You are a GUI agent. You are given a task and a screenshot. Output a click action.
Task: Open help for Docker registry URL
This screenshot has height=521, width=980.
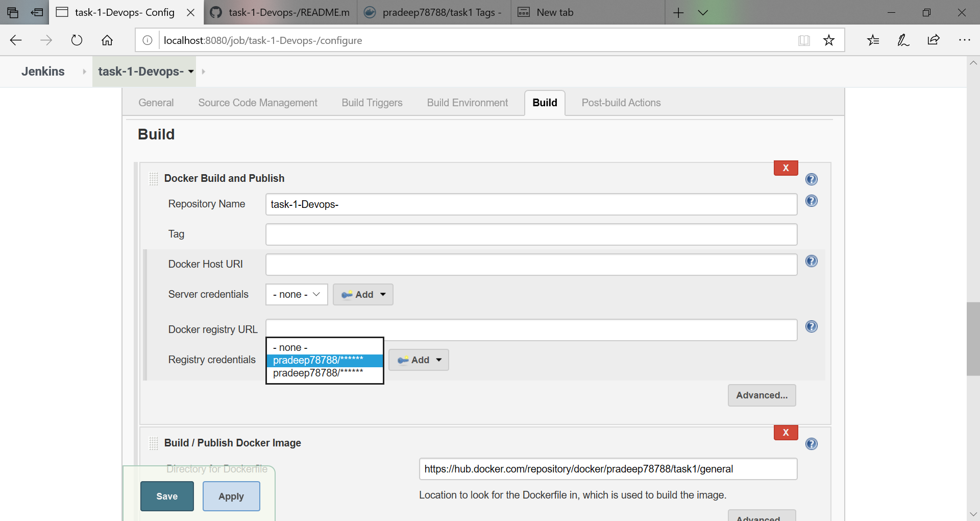pos(811,326)
